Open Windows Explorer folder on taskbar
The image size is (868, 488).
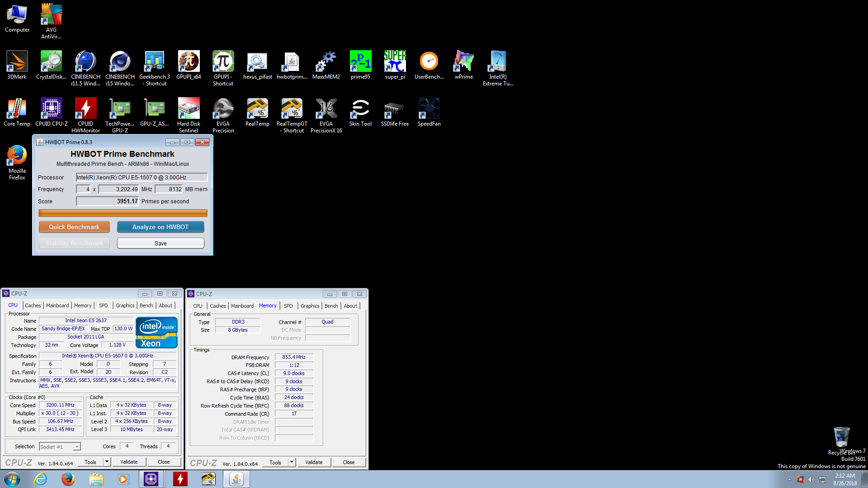pos(96,479)
